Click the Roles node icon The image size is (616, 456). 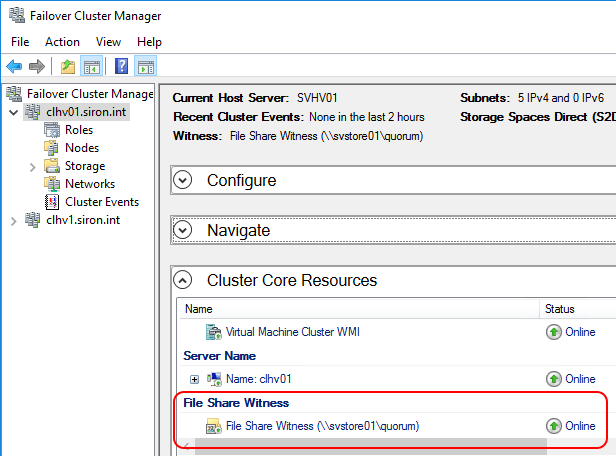[52, 130]
